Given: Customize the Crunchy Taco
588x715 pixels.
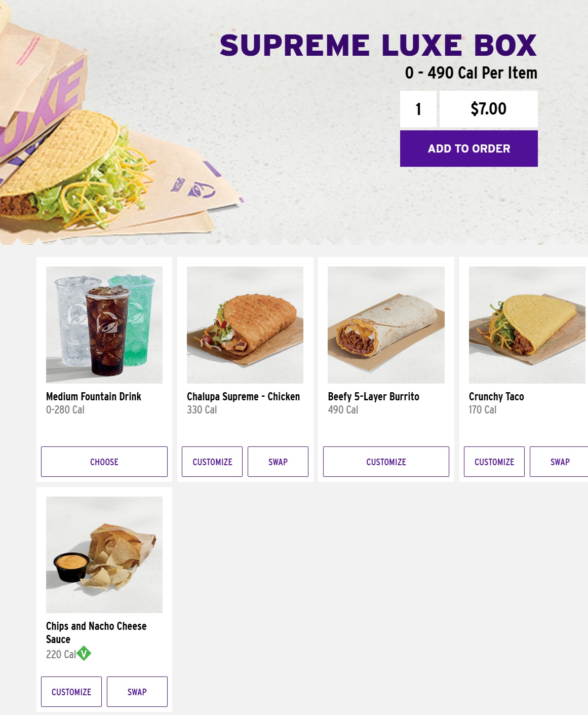Looking at the screenshot, I should pyautogui.click(x=494, y=462).
